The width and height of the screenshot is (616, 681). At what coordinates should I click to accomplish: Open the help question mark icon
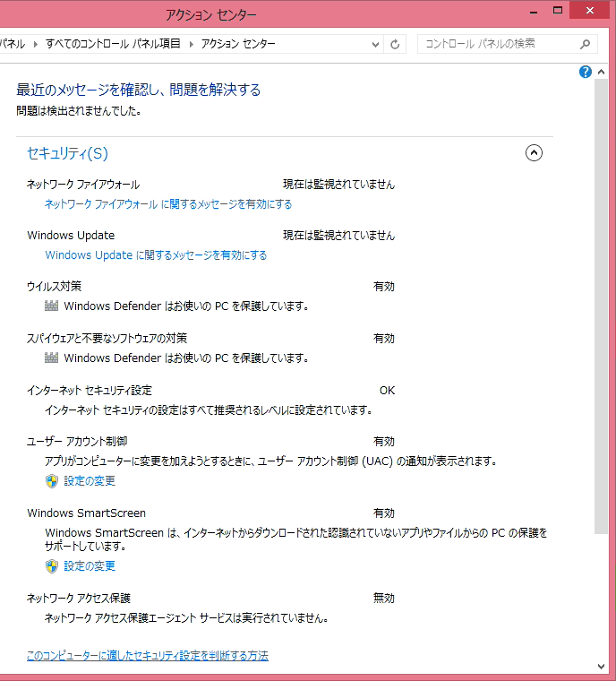point(586,72)
